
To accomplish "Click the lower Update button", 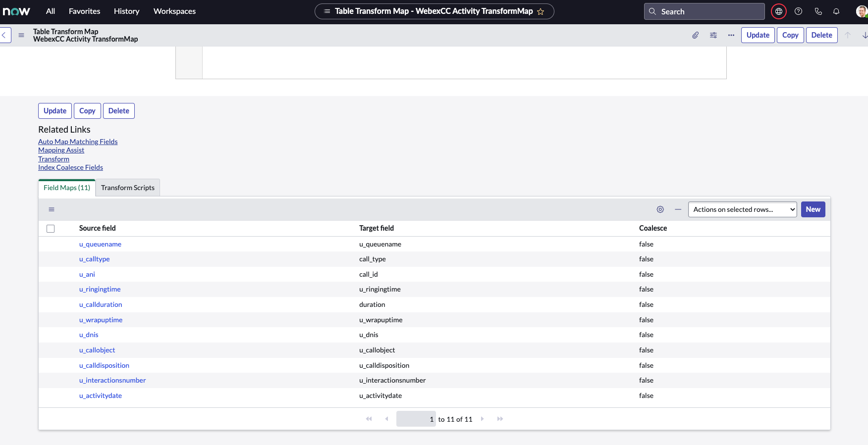I will click(55, 111).
